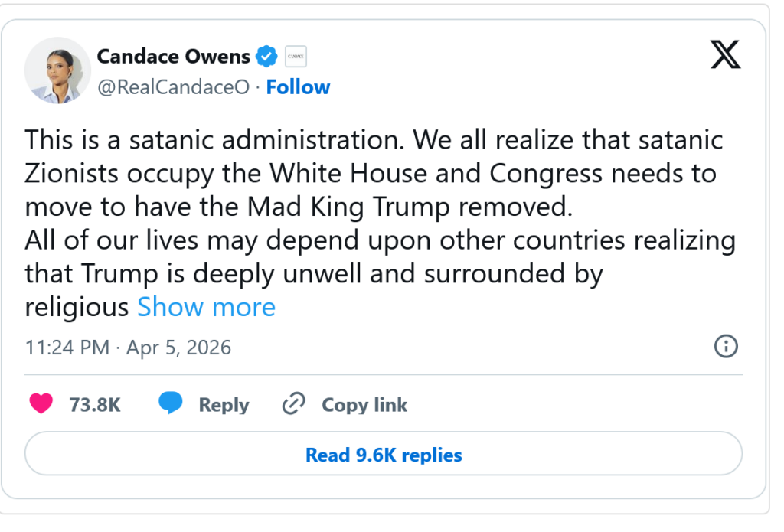Screen dimensions: 784x532
Task: Expand the post with Show more
Action: (x=206, y=307)
